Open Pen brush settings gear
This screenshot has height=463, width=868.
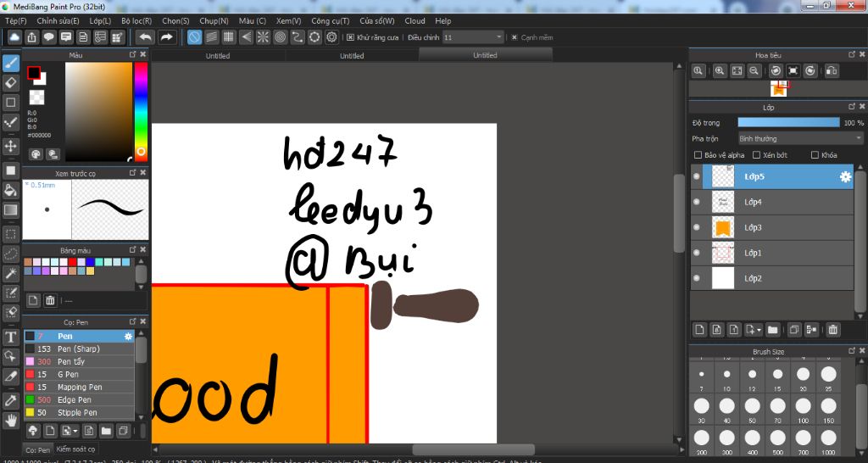[129, 336]
